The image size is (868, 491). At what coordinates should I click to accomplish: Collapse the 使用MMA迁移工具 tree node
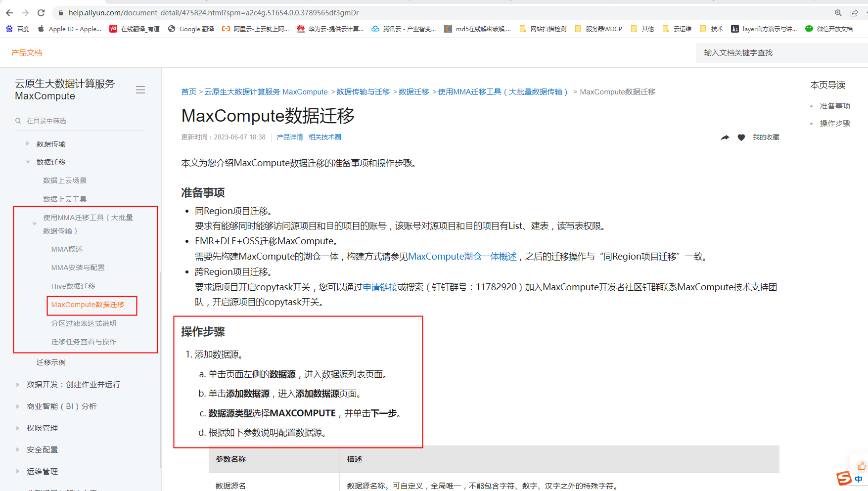(x=34, y=224)
